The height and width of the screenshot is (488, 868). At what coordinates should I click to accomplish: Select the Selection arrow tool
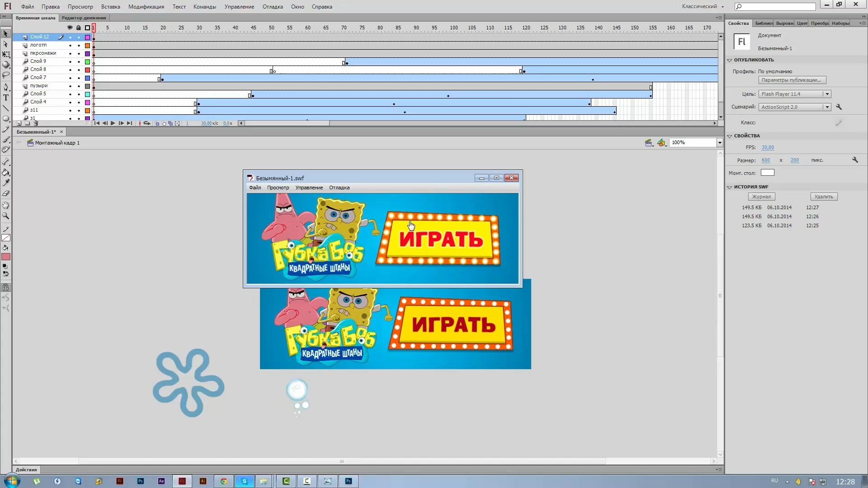(5, 34)
